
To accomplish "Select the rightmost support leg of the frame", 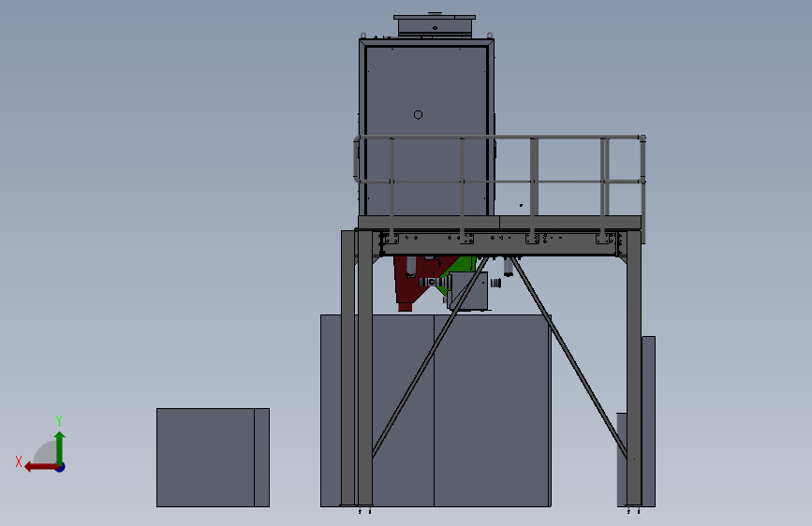I will [x=634, y=368].
